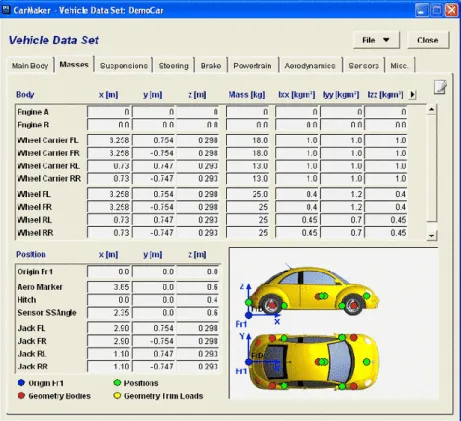Click the 'Mass [kg]' column header
Image resolution: width=461 pixels, height=421 pixels.
click(x=247, y=95)
